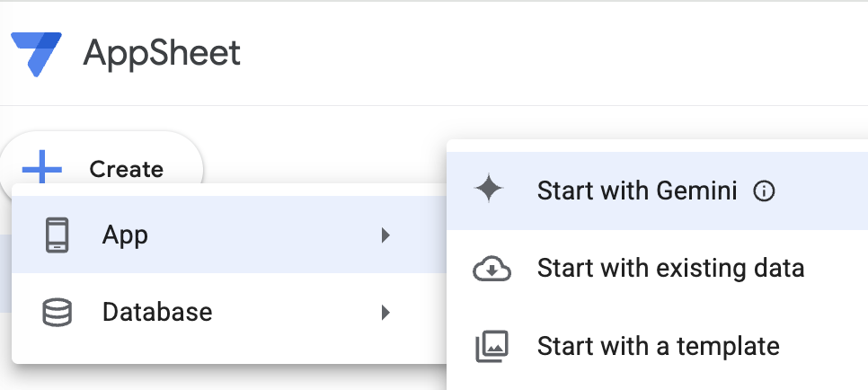Viewport: 868px width, 390px height.
Task: Click the word Database in the menu
Action: pos(157,312)
